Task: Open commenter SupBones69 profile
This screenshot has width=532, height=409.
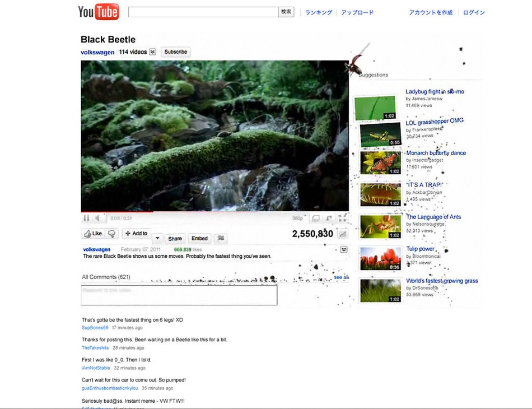Action: coord(95,328)
